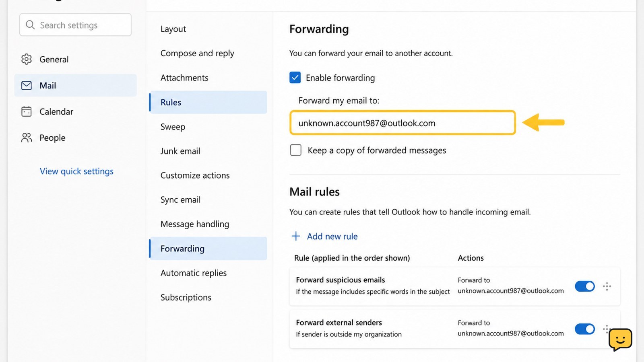This screenshot has height=362, width=644.
Task: Go to Junk email settings
Action: pos(180,151)
